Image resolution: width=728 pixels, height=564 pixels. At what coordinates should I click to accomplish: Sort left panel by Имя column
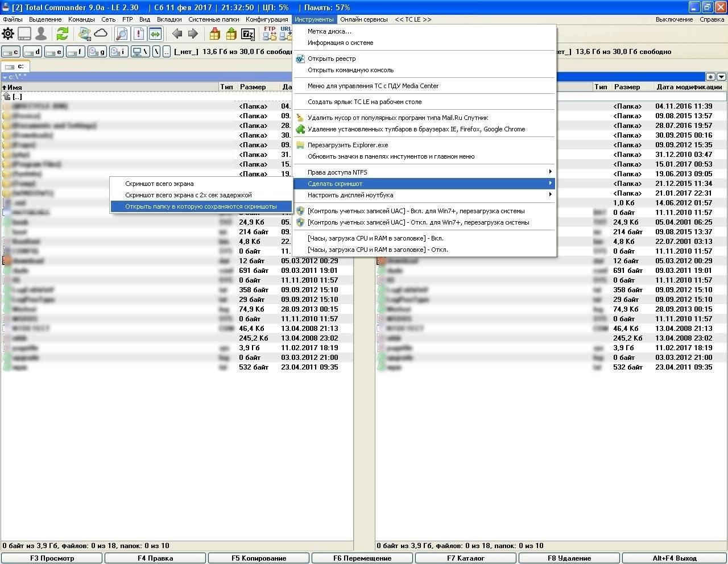(x=110, y=87)
